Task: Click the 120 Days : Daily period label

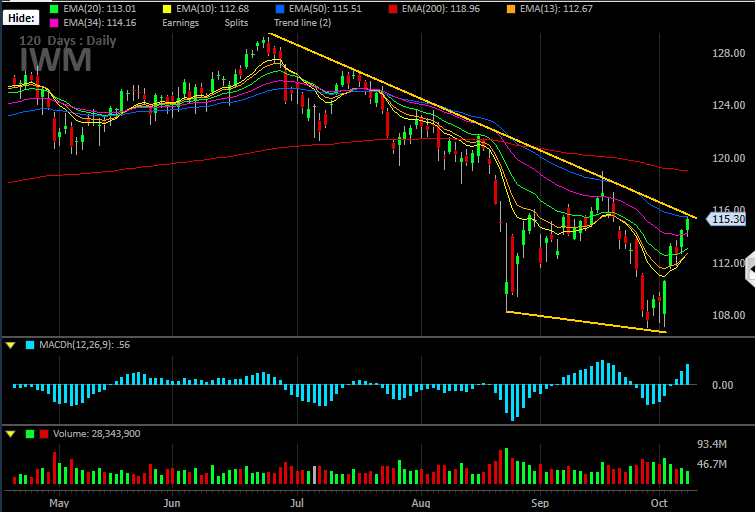Action: (x=67, y=40)
